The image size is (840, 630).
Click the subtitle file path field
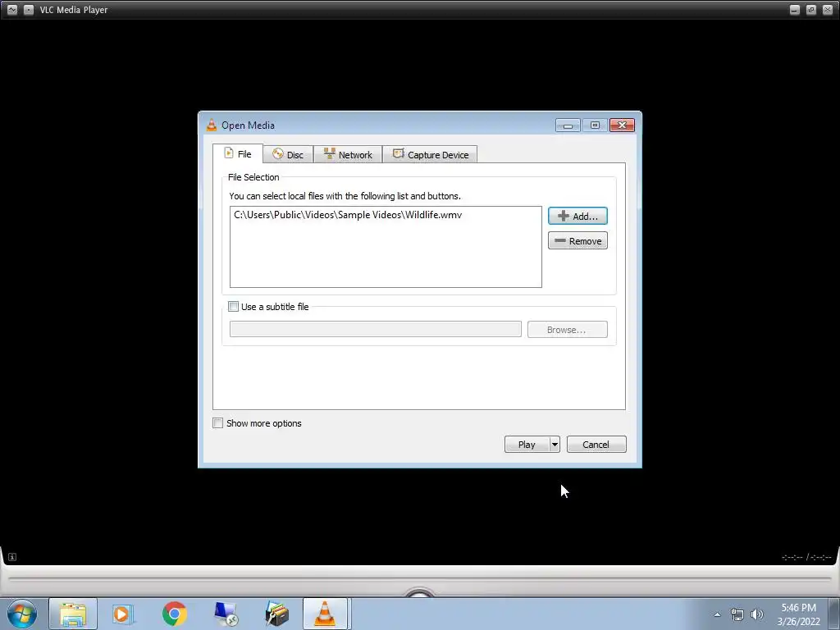pyautogui.click(x=376, y=329)
